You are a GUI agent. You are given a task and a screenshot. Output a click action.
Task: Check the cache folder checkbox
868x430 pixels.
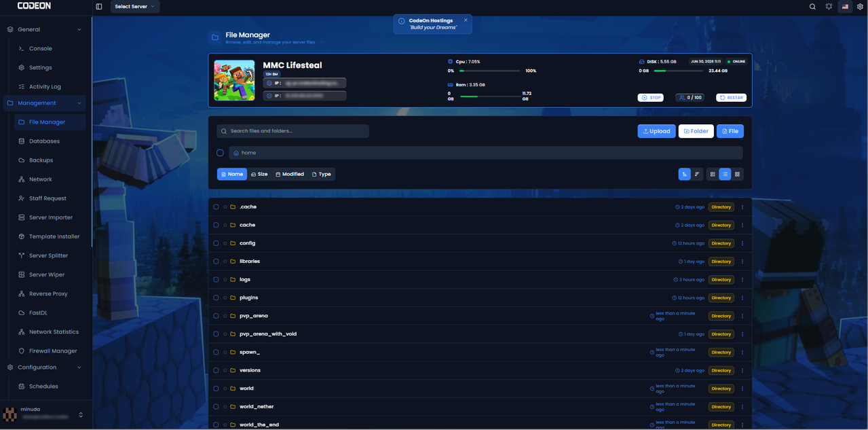click(x=216, y=225)
